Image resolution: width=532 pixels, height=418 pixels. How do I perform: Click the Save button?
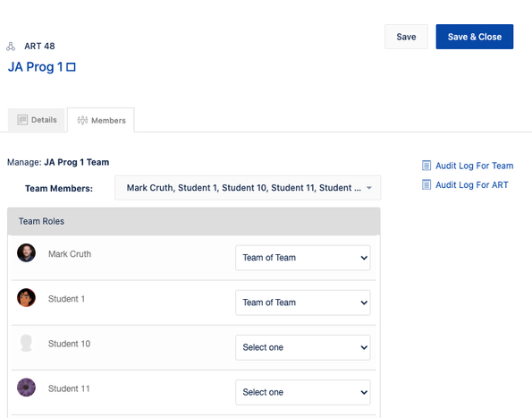coord(406,37)
